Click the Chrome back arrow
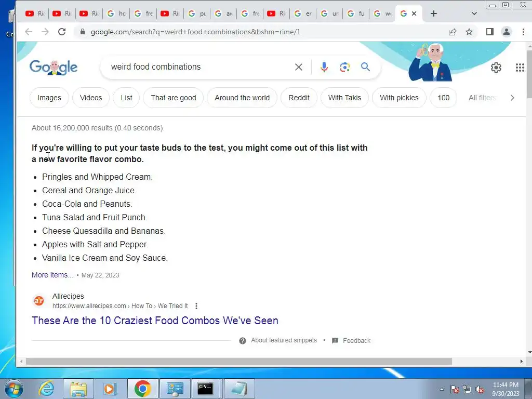The width and height of the screenshot is (532, 399). [29, 32]
